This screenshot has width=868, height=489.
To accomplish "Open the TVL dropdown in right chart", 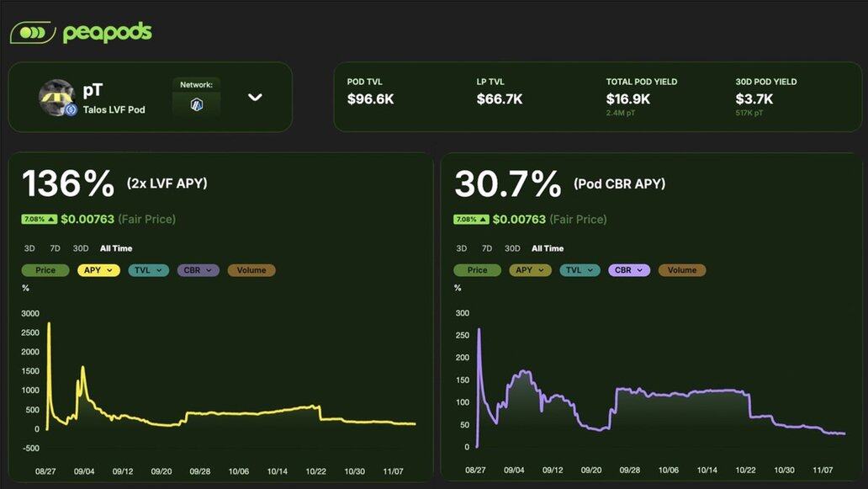I will coord(580,270).
